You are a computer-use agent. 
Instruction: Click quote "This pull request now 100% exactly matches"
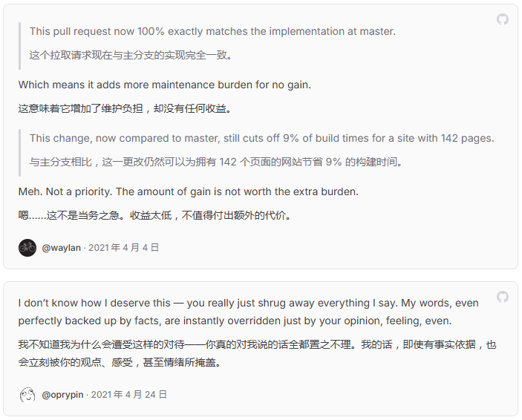pos(212,32)
